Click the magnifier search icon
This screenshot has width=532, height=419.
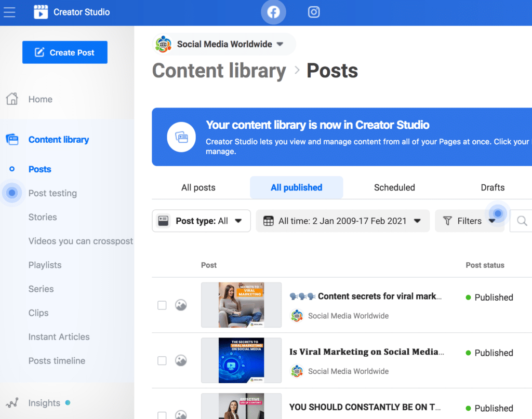(522, 221)
